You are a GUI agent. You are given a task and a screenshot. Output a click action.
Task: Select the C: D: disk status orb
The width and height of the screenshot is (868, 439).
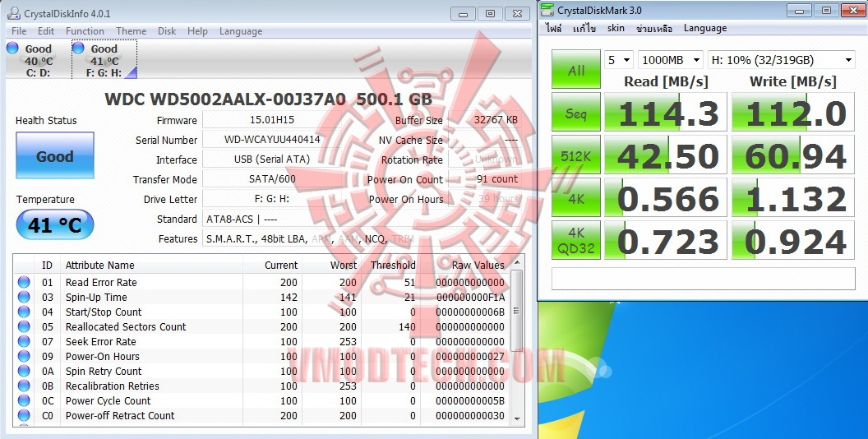[x=12, y=49]
